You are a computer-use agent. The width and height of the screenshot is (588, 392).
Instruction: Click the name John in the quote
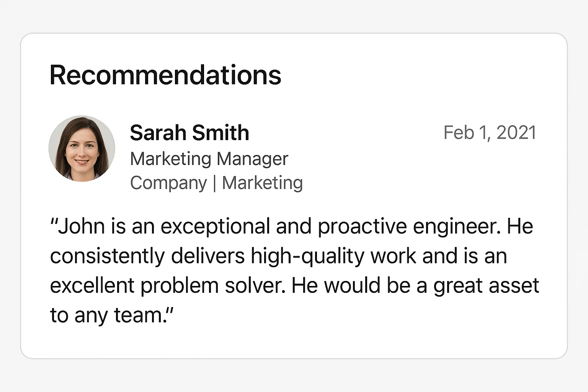(x=81, y=226)
